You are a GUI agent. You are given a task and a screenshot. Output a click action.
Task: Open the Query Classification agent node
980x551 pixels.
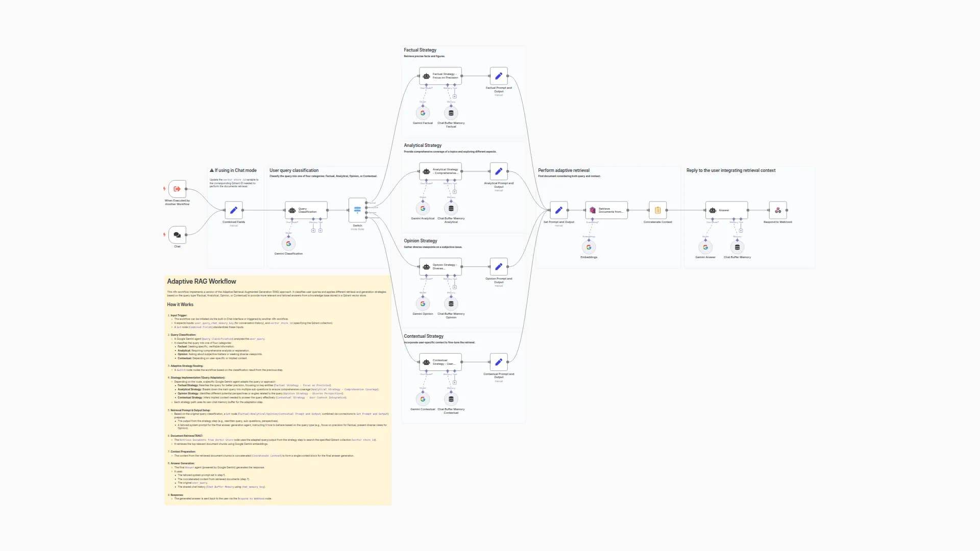(x=306, y=210)
